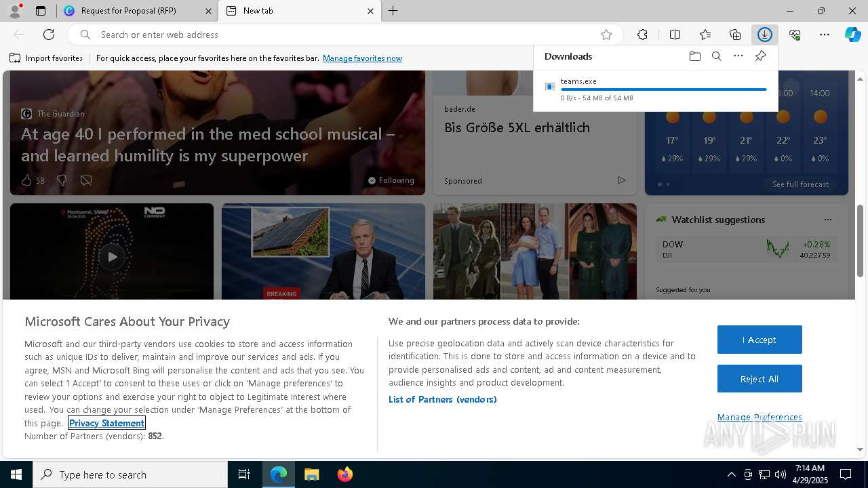868x488 pixels.
Task: Open Guardian article about med school musical
Action: [x=208, y=144]
